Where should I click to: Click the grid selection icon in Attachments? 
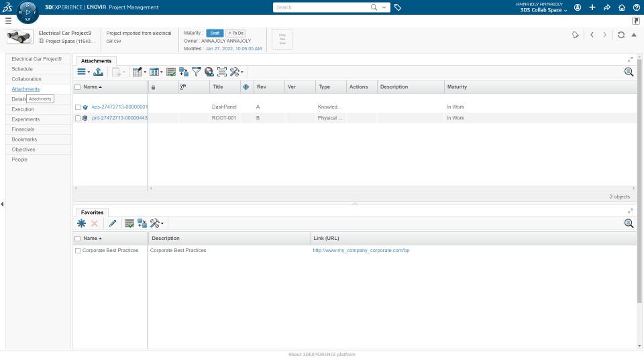(222, 72)
